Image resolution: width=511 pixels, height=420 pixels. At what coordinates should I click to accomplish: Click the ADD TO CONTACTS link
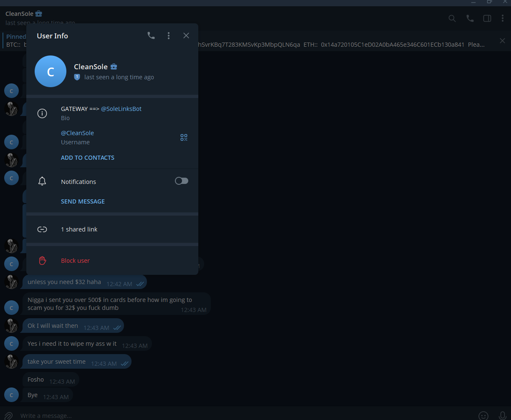coord(88,158)
